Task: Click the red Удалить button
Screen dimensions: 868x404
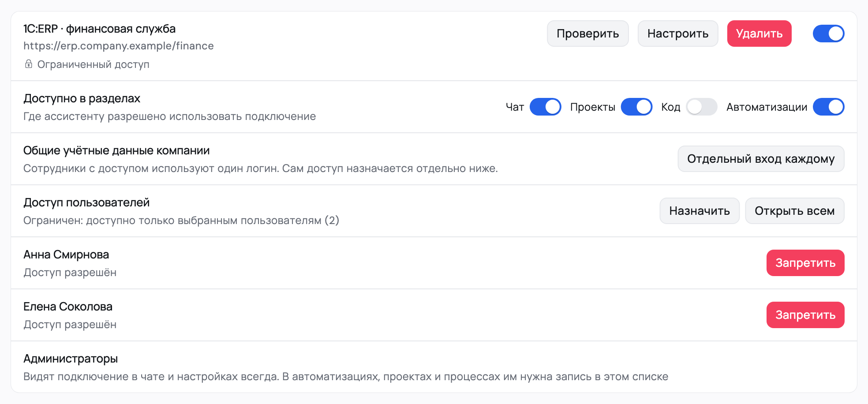Action: (759, 34)
